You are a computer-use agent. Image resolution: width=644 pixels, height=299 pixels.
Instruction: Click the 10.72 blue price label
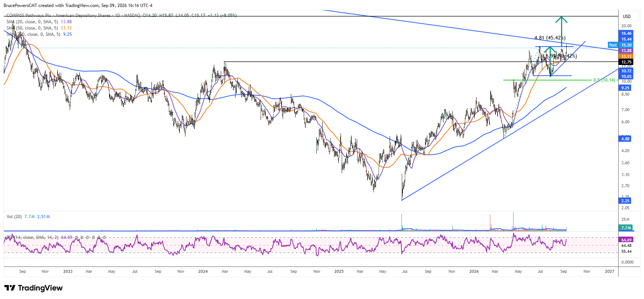[626, 71]
